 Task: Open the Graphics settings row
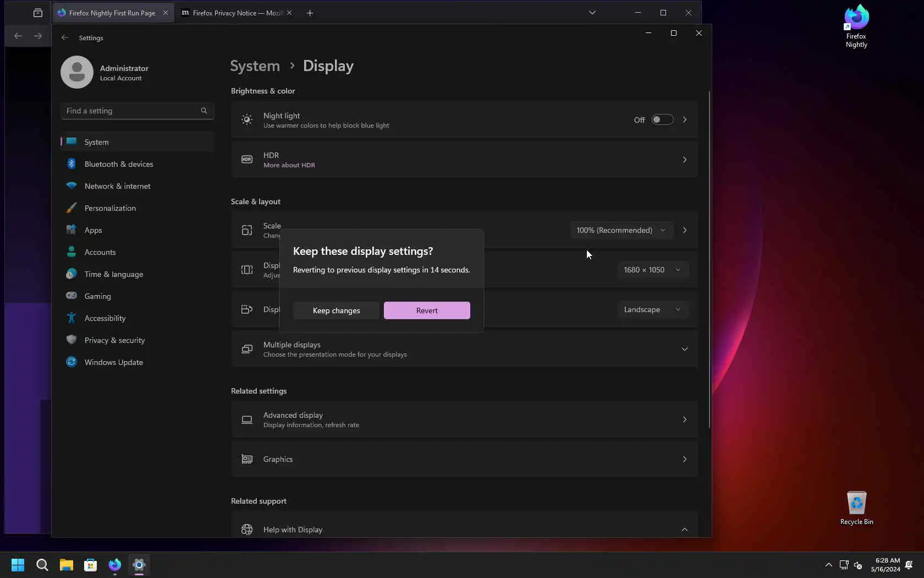(464, 459)
